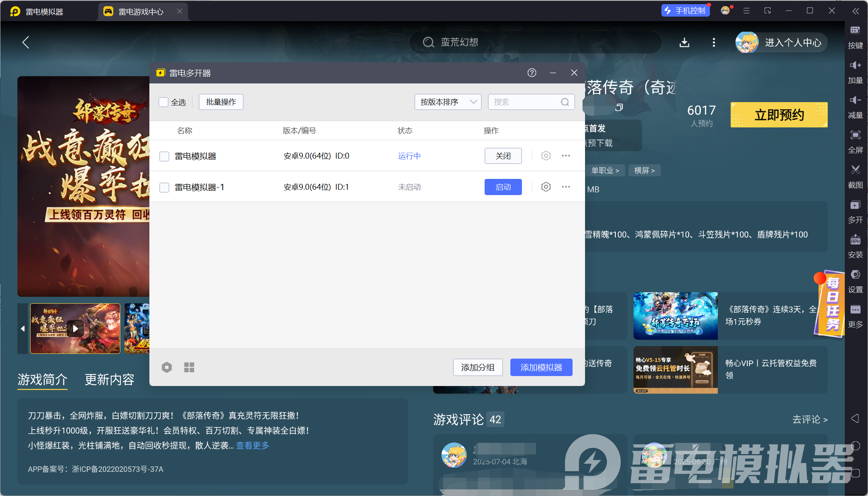
Task: Click 查看更多 link in game intro
Action: tap(252, 445)
